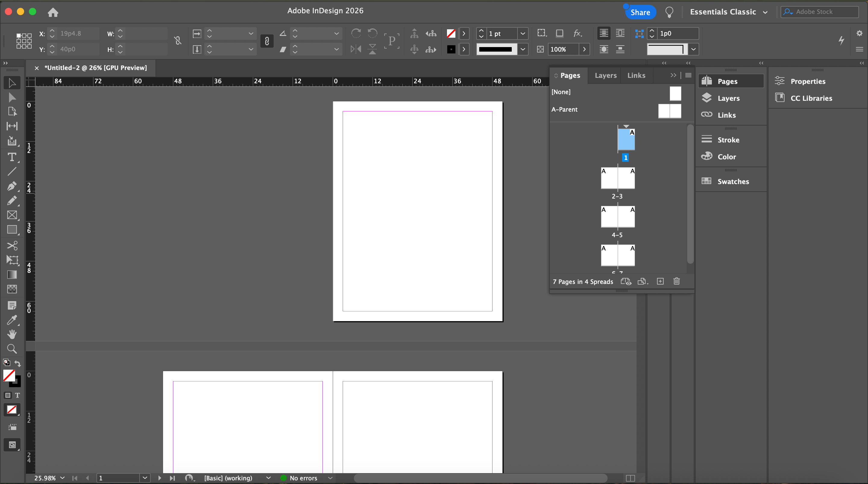Toggle constrain width and height proportions
This screenshot has height=484, width=868.
pos(178,41)
